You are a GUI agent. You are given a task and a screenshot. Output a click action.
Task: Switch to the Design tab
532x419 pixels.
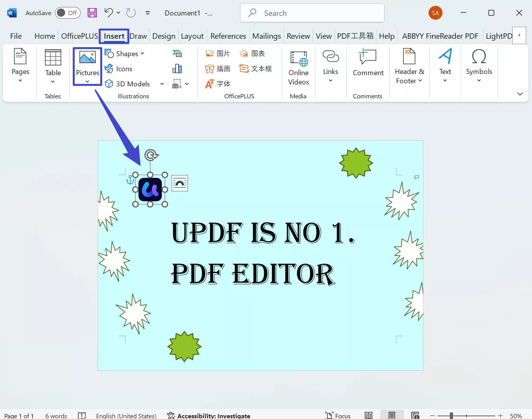click(x=164, y=36)
